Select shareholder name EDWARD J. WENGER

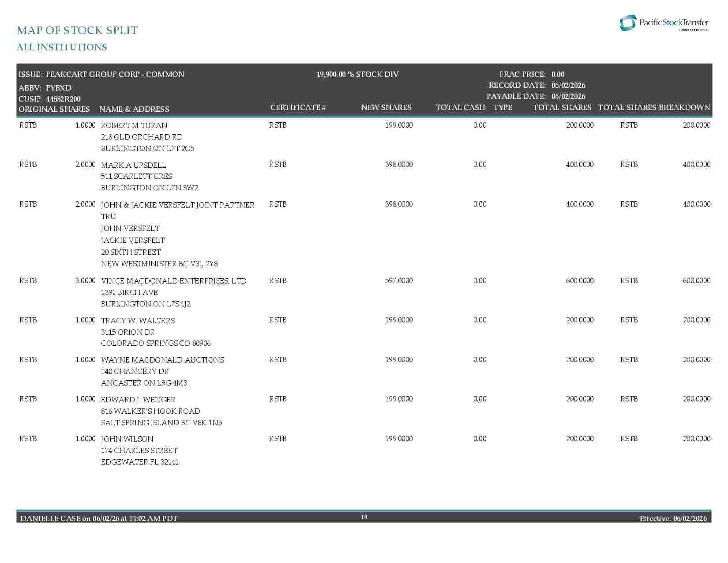click(x=138, y=400)
